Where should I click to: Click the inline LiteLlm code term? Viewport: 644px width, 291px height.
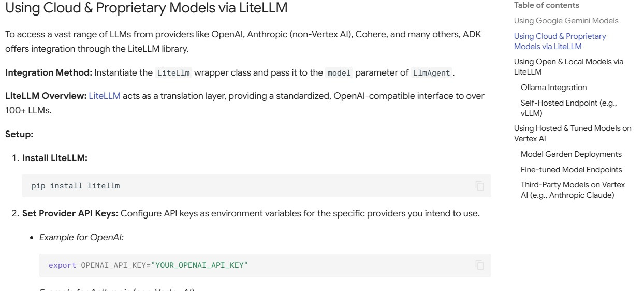(173, 73)
